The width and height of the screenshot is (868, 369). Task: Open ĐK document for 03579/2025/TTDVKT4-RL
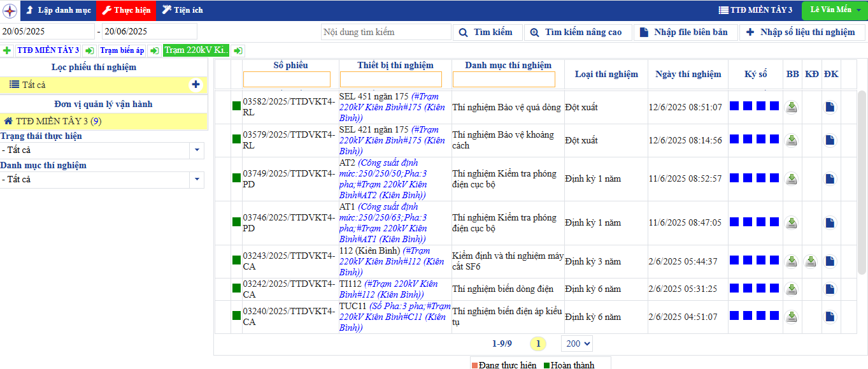[830, 140]
